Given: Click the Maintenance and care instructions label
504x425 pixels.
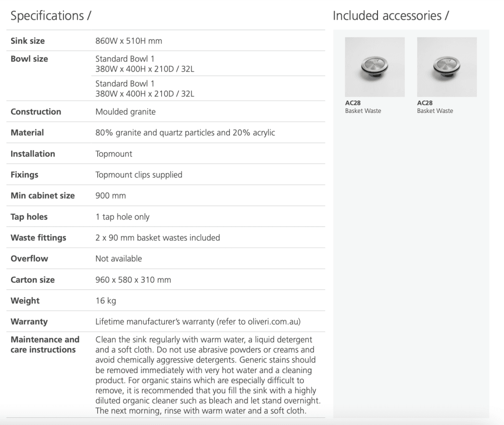Looking at the screenshot, I should pyautogui.click(x=45, y=344).
